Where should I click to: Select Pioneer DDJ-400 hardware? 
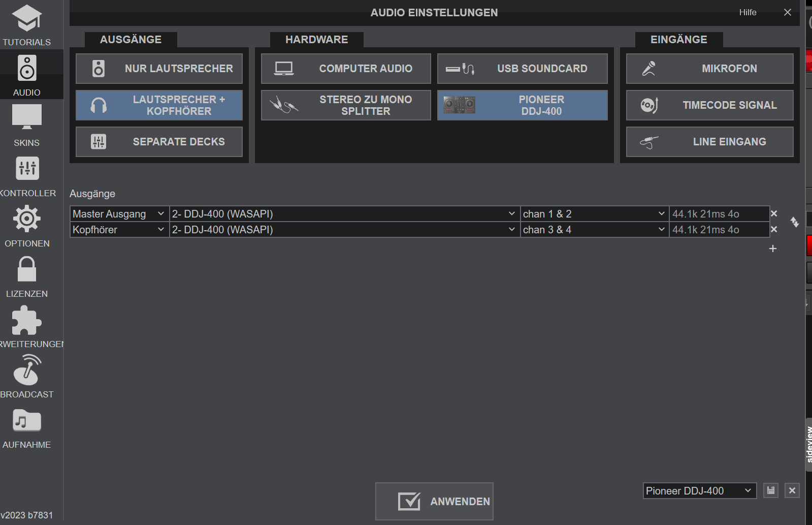[x=523, y=105]
